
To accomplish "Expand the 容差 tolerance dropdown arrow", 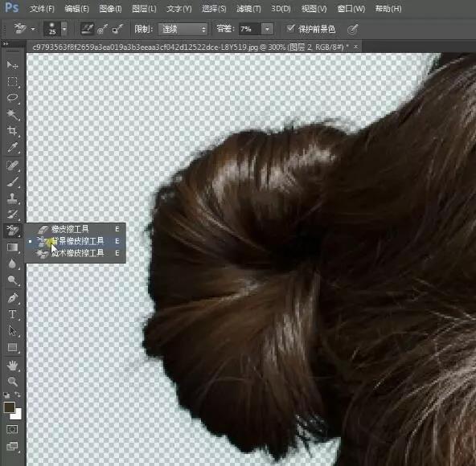I will pyautogui.click(x=267, y=29).
